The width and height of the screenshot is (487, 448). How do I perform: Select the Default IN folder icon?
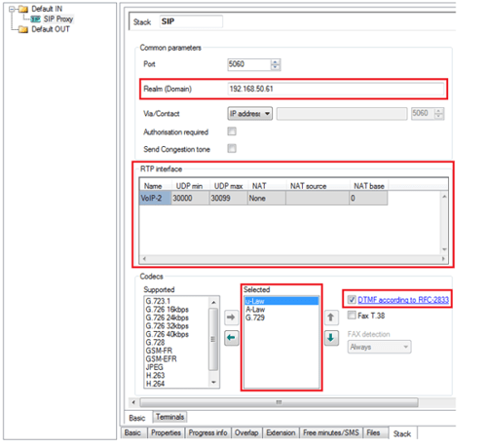coord(23,9)
